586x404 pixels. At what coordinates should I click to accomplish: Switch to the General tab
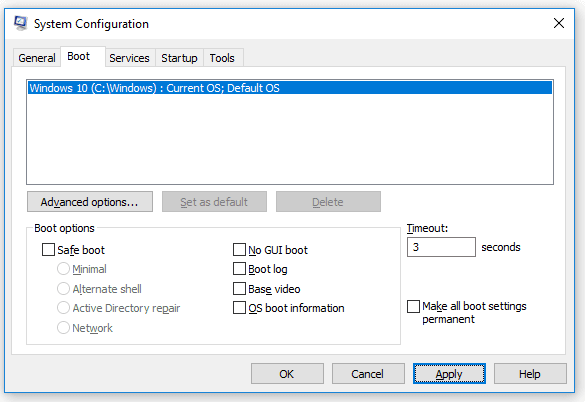point(37,58)
